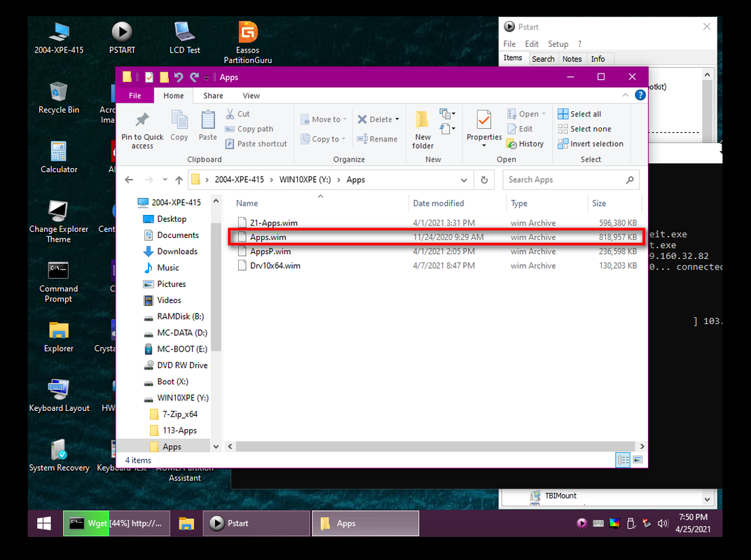This screenshot has width=751, height=560.
Task: Click Edit in the Open group
Action: click(x=520, y=129)
